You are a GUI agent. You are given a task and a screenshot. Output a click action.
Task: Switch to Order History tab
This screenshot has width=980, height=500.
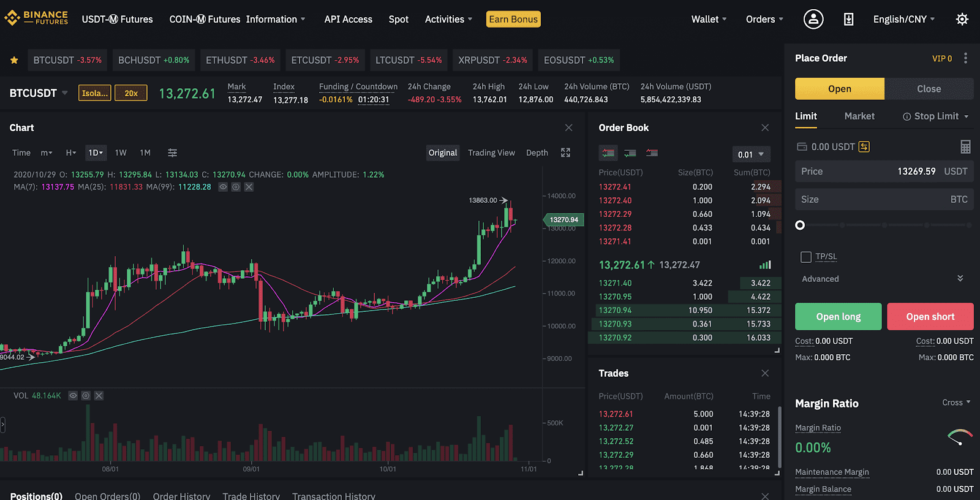click(182, 496)
